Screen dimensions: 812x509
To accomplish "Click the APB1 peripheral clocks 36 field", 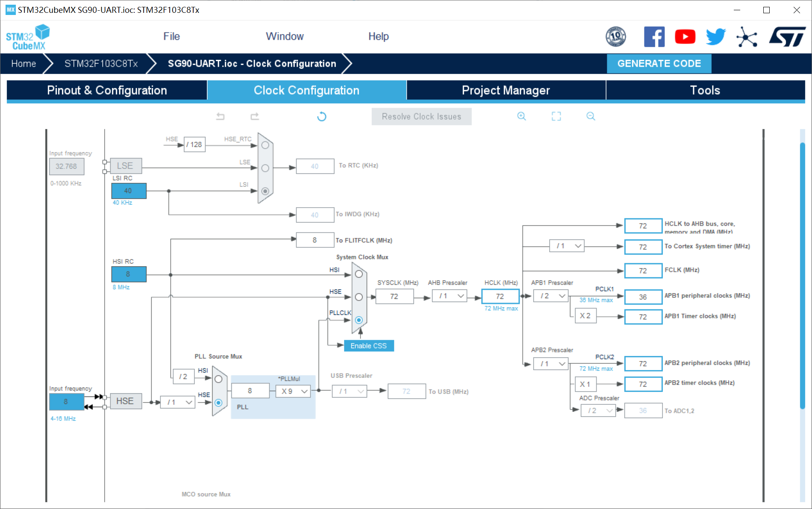I will tap(643, 297).
